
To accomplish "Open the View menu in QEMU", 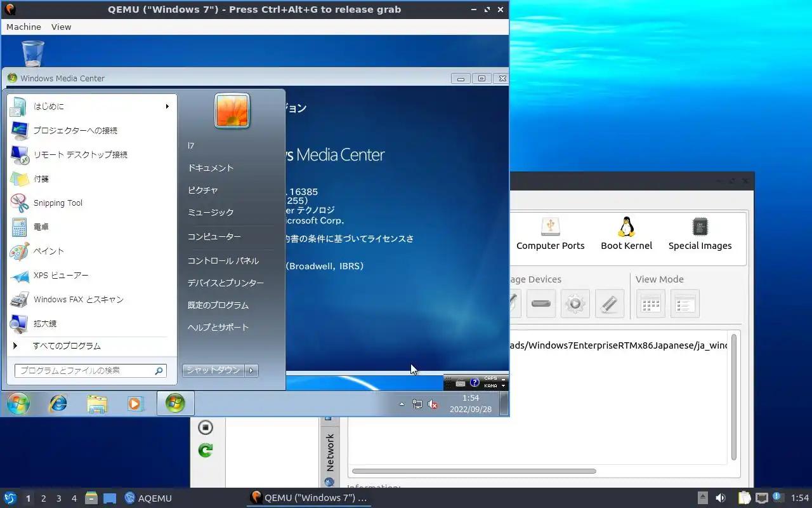I will tap(62, 27).
